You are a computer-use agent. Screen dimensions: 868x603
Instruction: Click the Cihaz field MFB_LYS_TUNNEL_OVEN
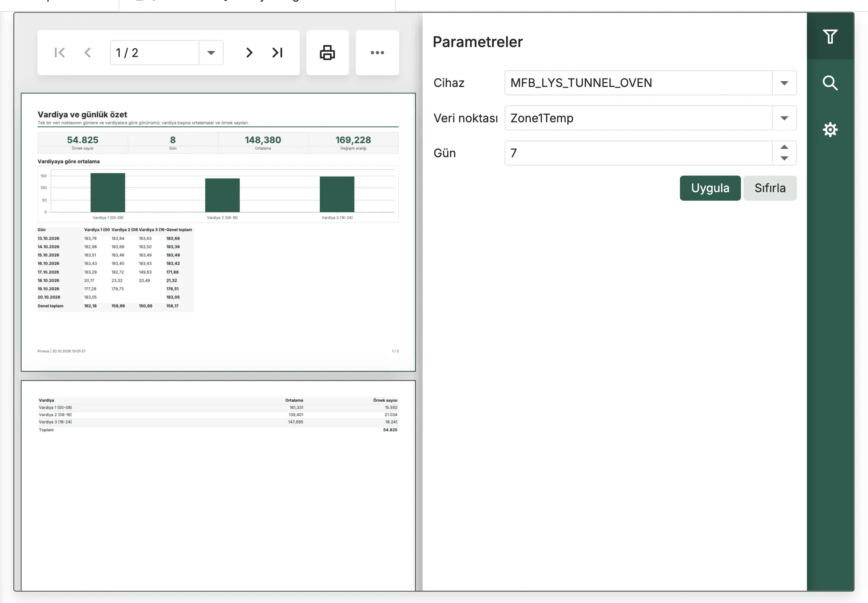point(639,83)
